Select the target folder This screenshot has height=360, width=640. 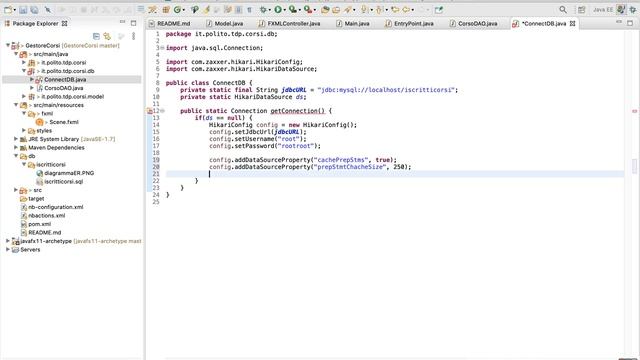[x=36, y=198]
